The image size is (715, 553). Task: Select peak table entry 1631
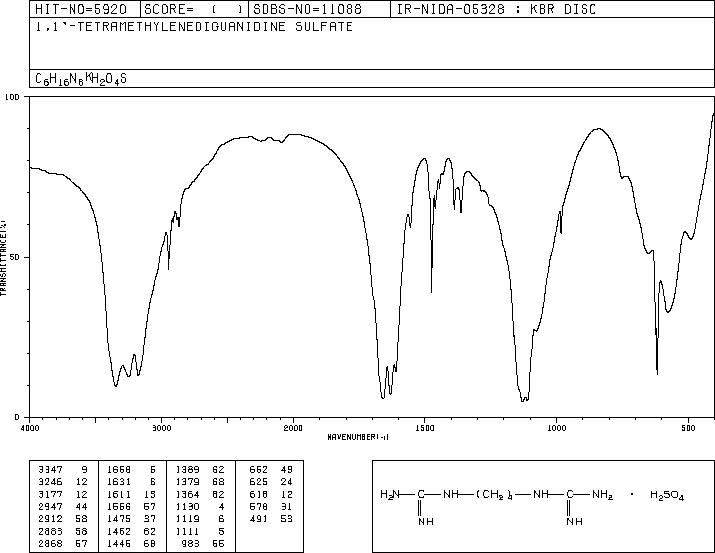tap(119, 482)
